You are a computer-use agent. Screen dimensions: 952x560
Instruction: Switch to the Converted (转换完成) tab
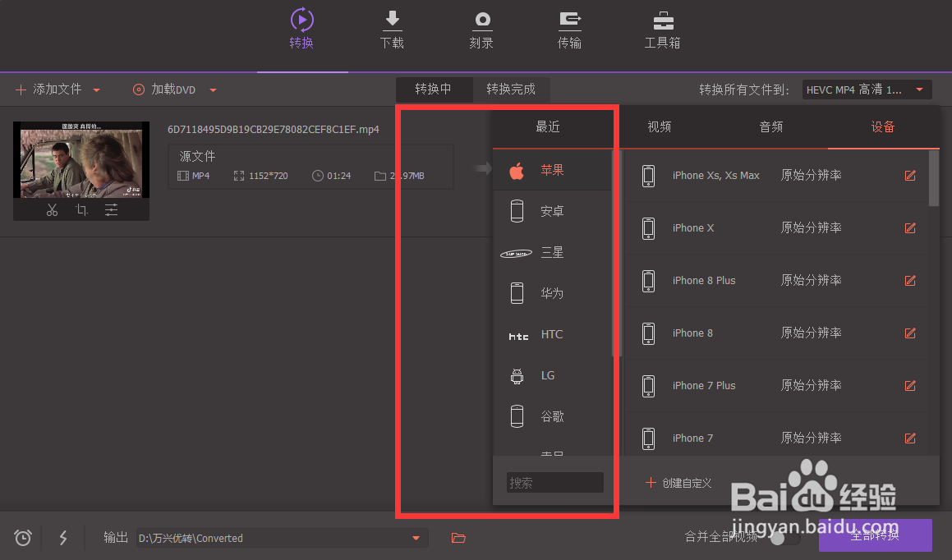pyautogui.click(x=511, y=90)
